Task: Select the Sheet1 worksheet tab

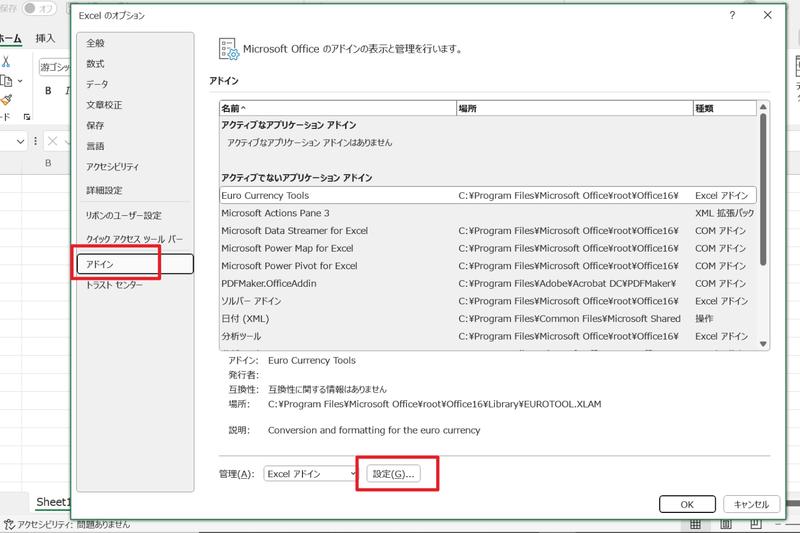Action: coord(52,502)
